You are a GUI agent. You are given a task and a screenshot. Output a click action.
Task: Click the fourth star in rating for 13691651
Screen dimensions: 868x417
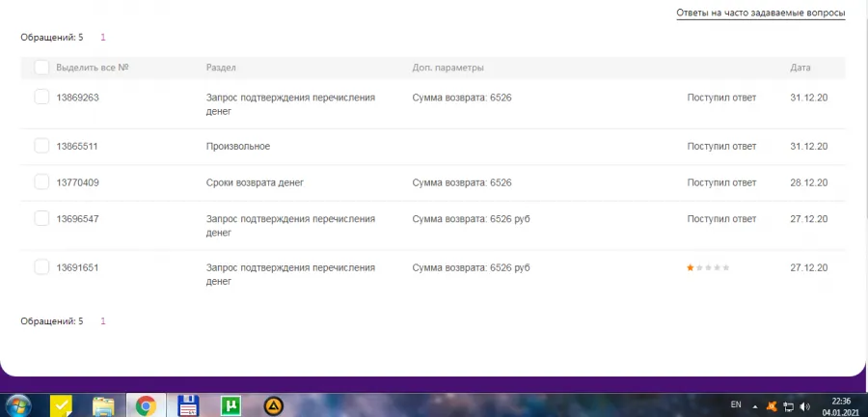(717, 267)
